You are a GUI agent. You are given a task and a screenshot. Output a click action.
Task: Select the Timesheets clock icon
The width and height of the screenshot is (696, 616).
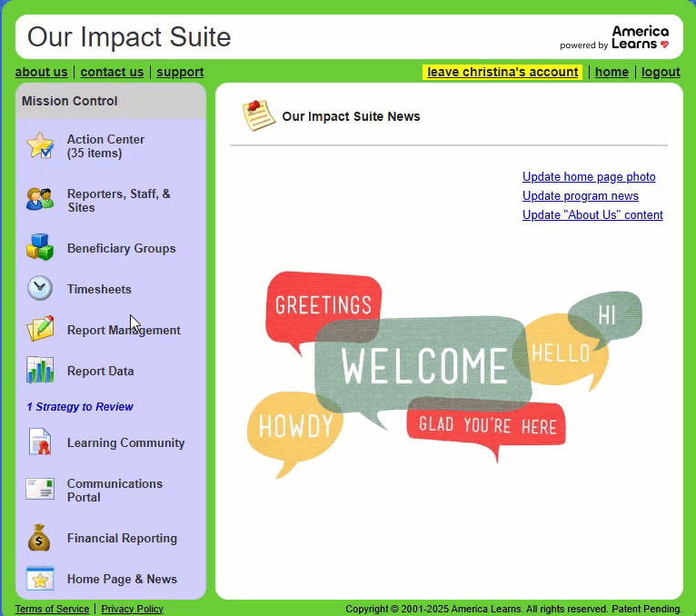tap(40, 289)
